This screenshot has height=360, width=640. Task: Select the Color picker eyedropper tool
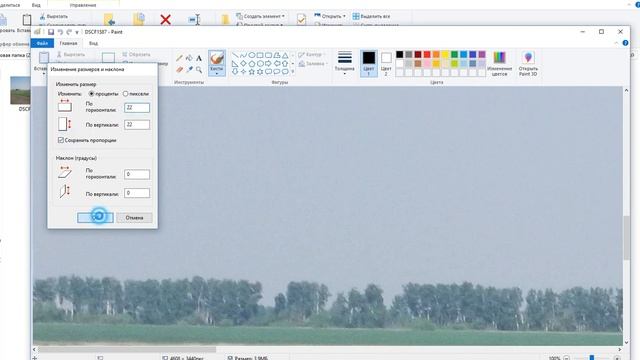[189, 70]
